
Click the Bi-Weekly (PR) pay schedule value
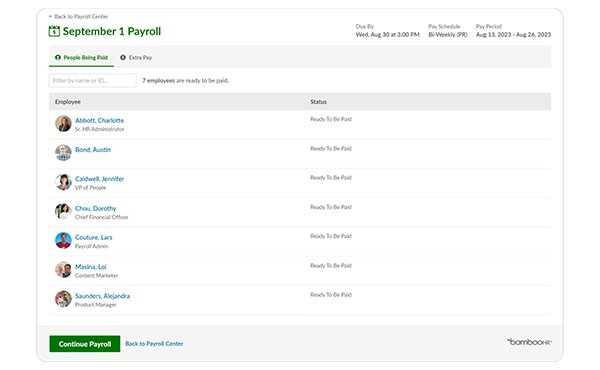(448, 34)
